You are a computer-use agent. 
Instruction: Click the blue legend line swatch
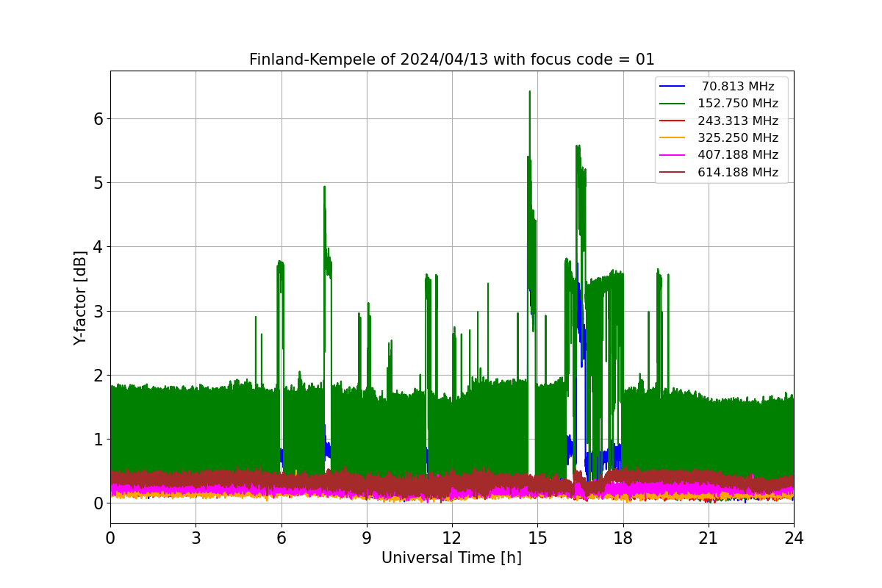coord(673,86)
